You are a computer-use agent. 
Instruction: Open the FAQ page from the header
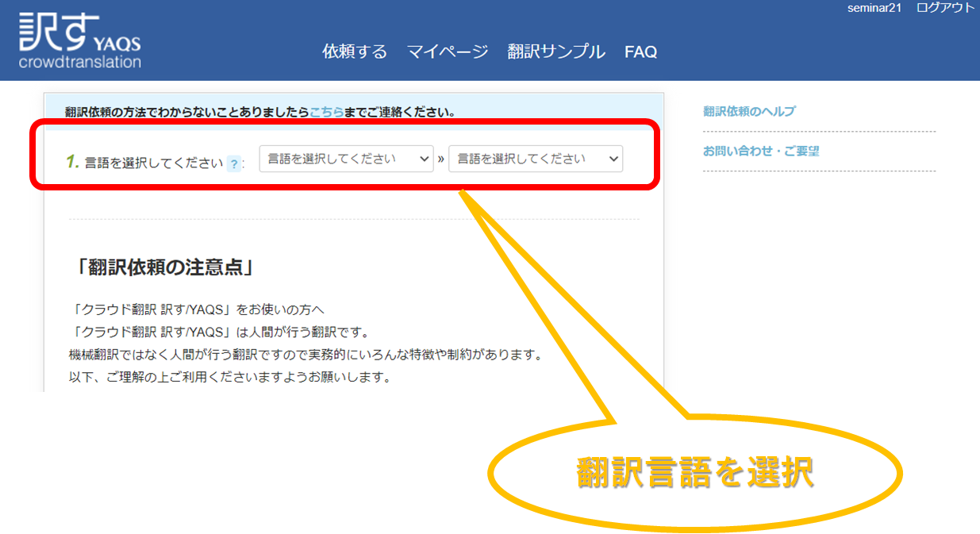[640, 52]
